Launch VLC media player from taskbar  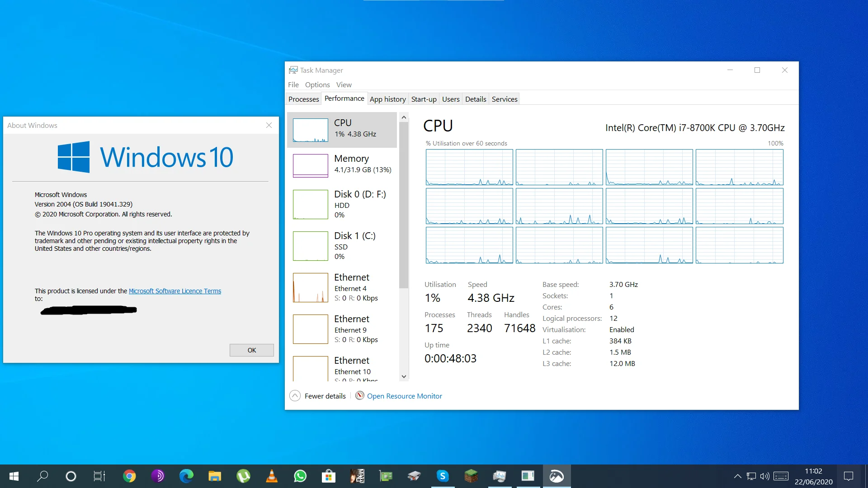pyautogui.click(x=272, y=476)
